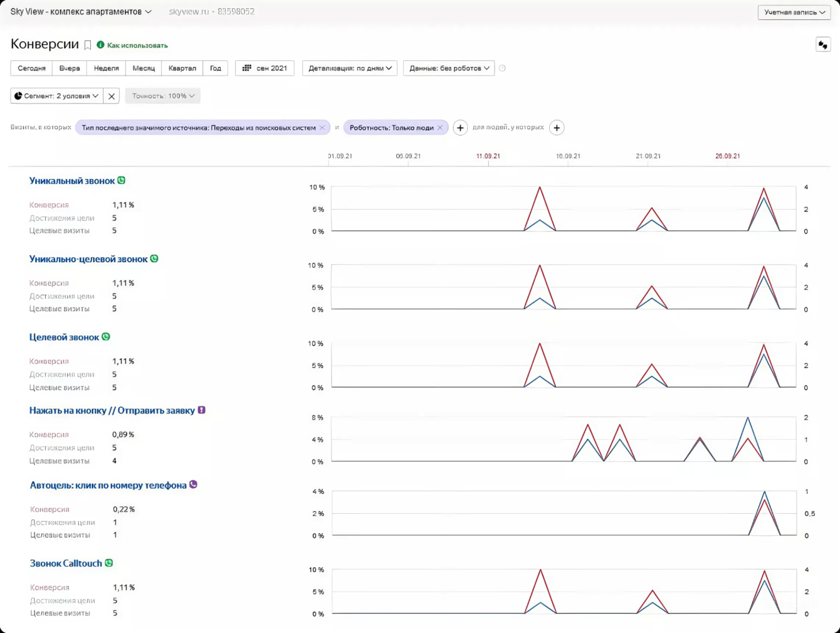Click the bookmark icon next to Конверсии
The width and height of the screenshot is (840, 633).
(x=88, y=45)
